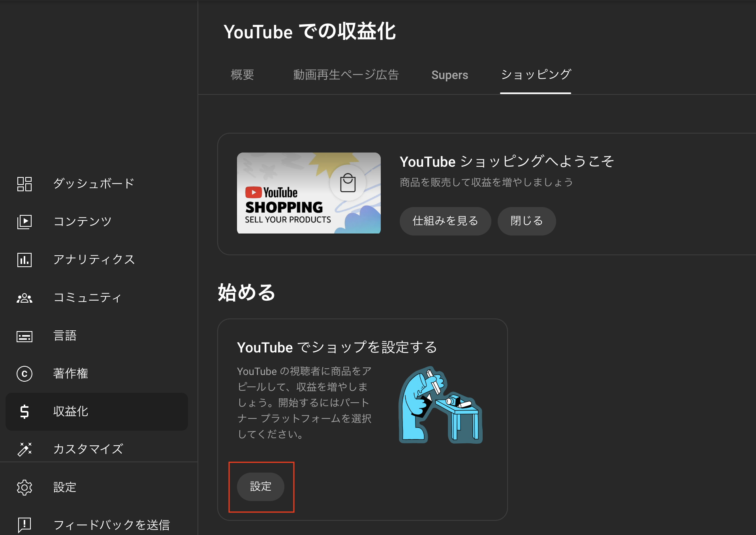This screenshot has height=535, width=756.
Task: Click the 始める section heading
Action: tap(246, 292)
